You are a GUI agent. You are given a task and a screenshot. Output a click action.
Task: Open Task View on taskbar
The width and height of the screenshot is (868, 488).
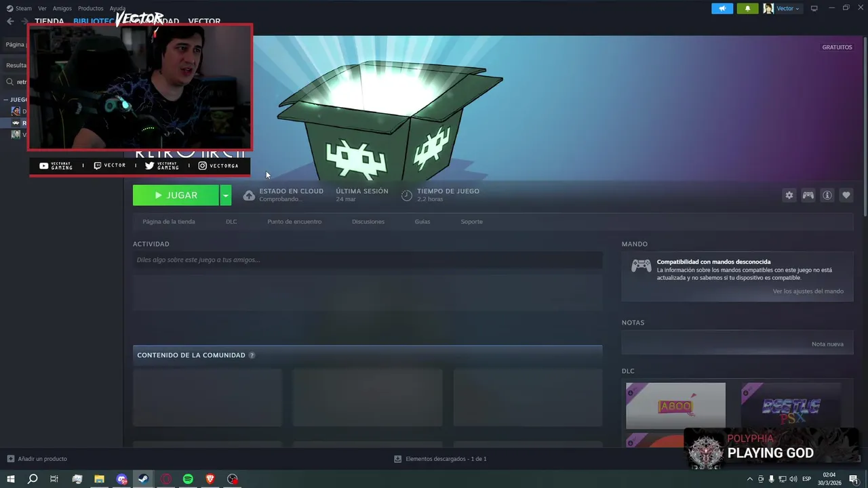(54, 479)
